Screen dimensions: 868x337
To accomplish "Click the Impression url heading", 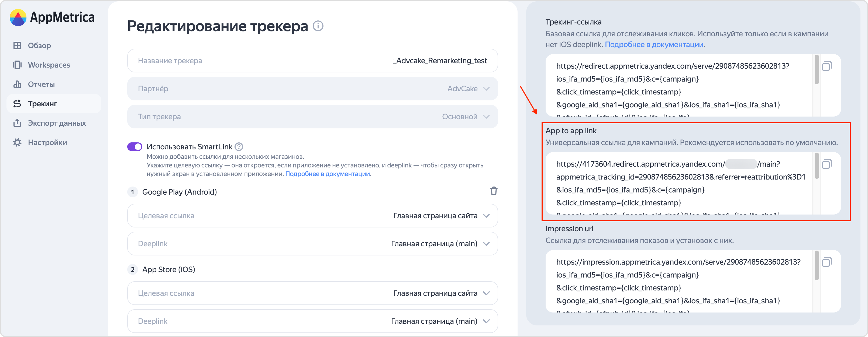I will (x=569, y=229).
